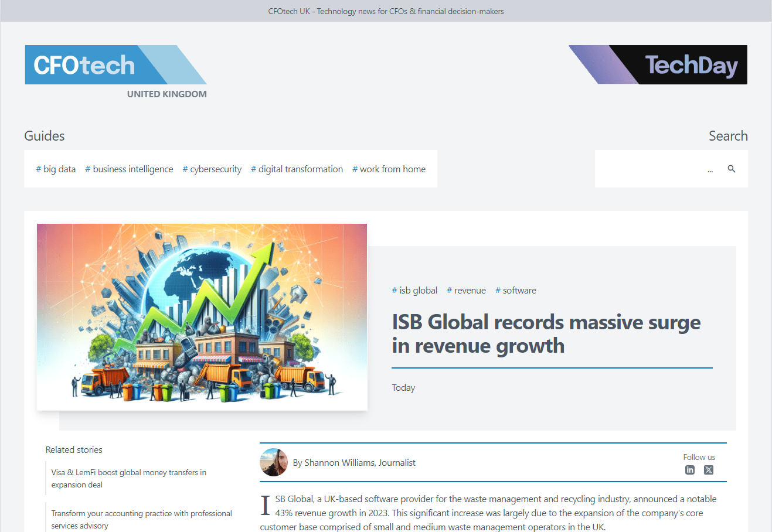Open the big data guide tag

point(56,169)
